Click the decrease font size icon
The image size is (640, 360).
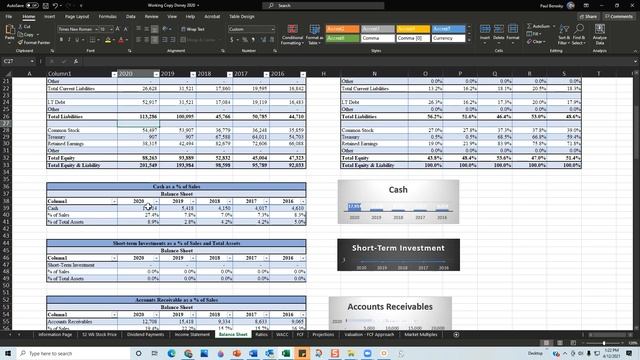tap(125, 29)
